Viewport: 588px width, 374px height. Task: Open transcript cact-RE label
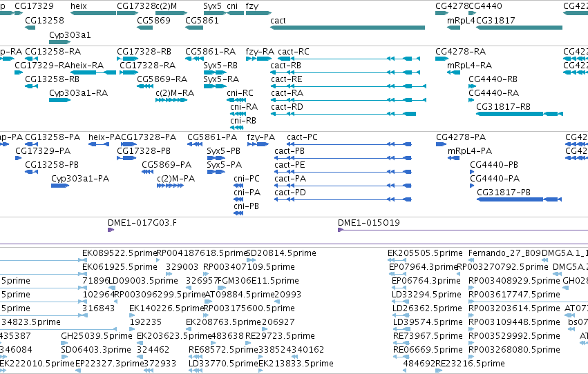click(287, 79)
